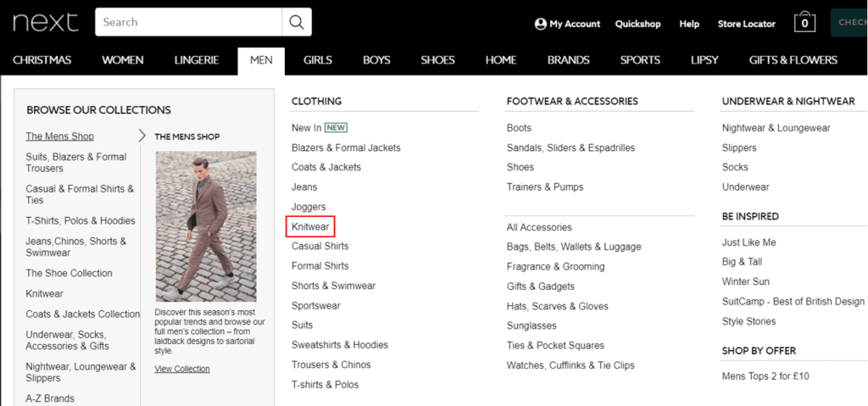Screen dimensions: 868x406
Task: Open the BRANDS menu tab
Action: point(569,60)
